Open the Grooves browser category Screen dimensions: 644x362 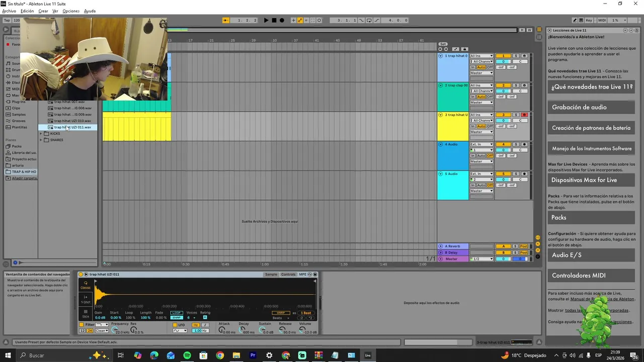(19, 121)
